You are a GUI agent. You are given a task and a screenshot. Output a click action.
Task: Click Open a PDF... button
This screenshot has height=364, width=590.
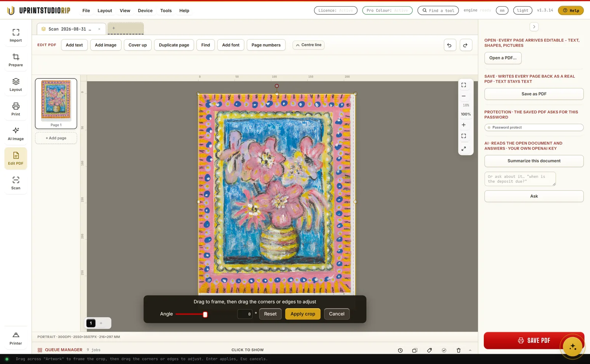tap(503, 58)
